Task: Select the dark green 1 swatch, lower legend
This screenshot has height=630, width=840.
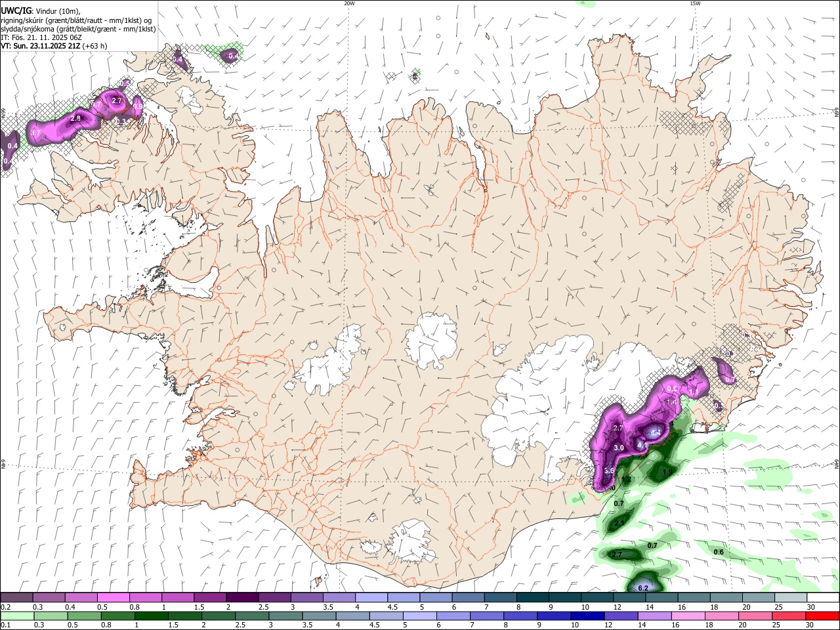Action: tap(151, 616)
